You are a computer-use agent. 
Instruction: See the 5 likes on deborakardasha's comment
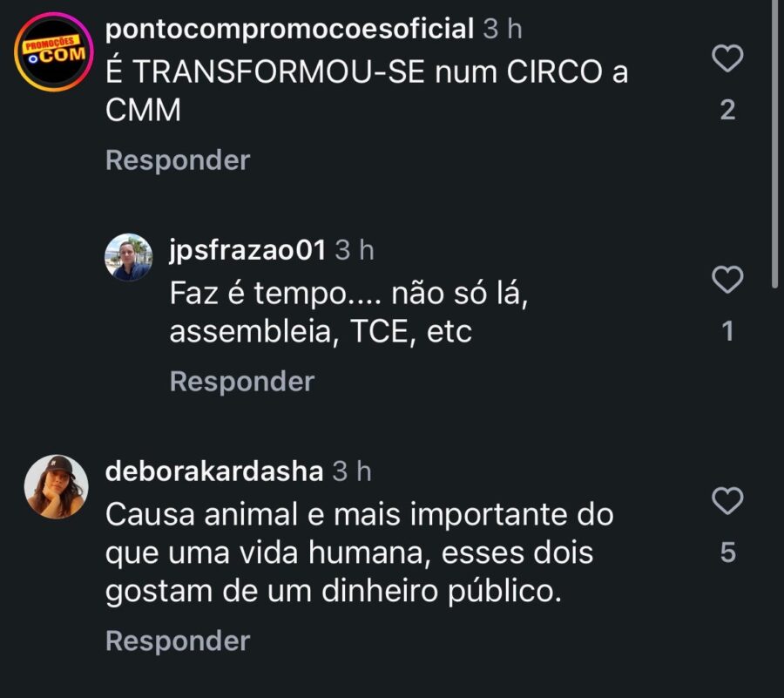tap(727, 552)
